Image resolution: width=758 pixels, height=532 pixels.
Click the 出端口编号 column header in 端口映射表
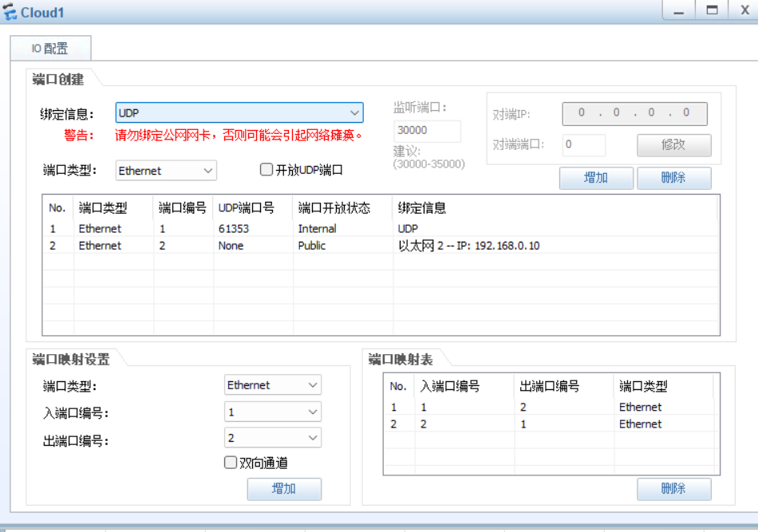coord(564,386)
